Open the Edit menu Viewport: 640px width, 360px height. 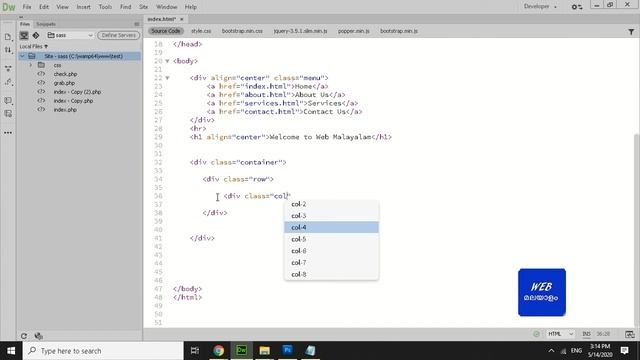44,7
